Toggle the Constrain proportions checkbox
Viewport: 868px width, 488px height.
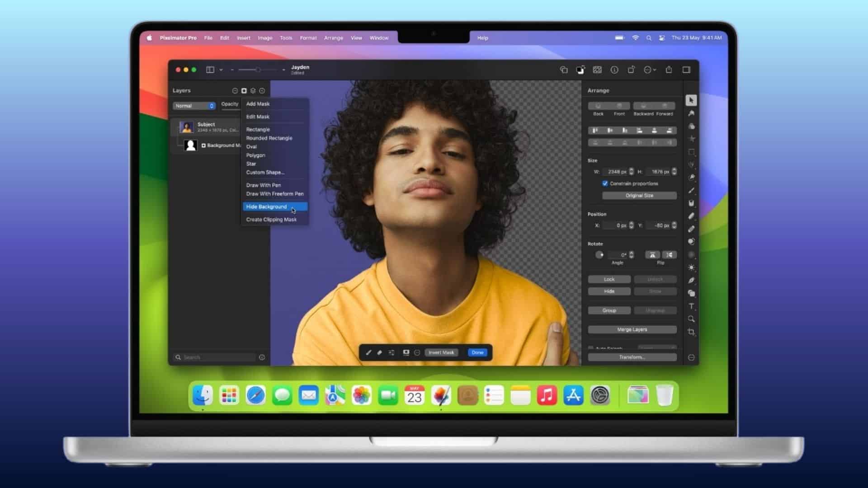pyautogui.click(x=605, y=183)
